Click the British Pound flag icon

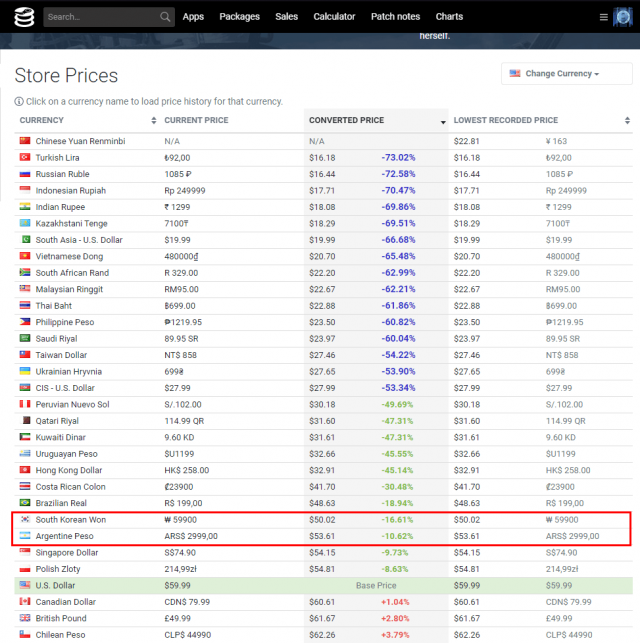[25, 618]
